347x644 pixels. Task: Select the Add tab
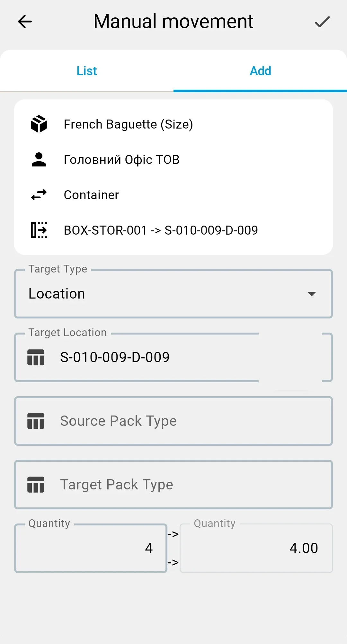(260, 71)
